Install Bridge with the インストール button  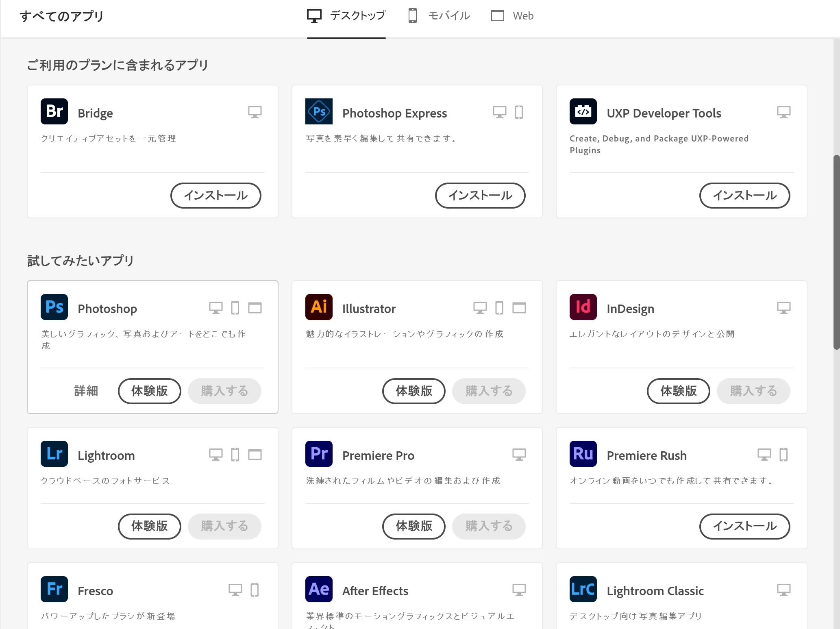pyautogui.click(x=215, y=196)
